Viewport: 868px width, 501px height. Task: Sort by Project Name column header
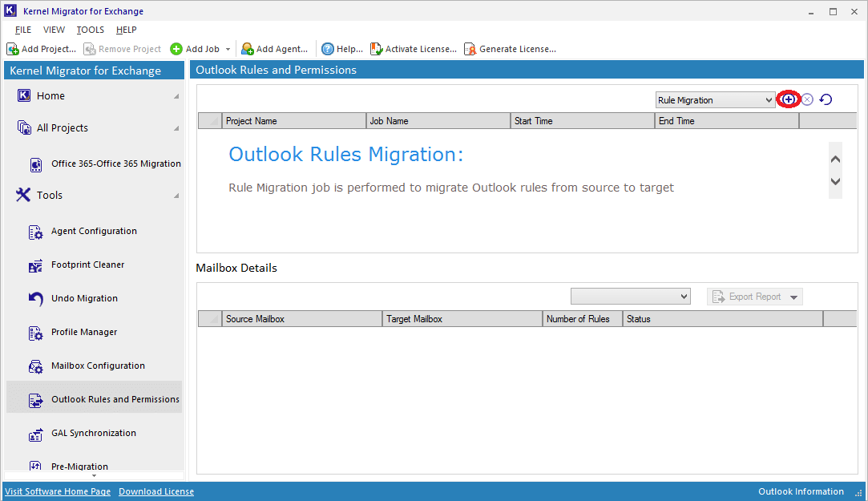pyautogui.click(x=294, y=121)
